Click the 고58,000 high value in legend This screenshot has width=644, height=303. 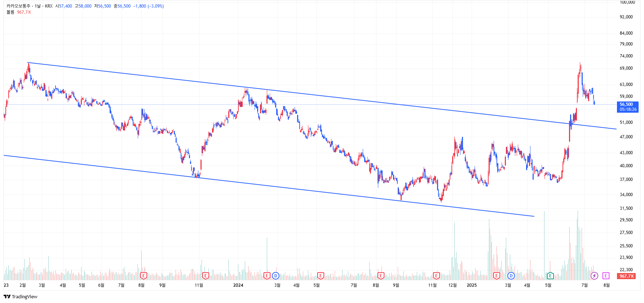(x=83, y=6)
